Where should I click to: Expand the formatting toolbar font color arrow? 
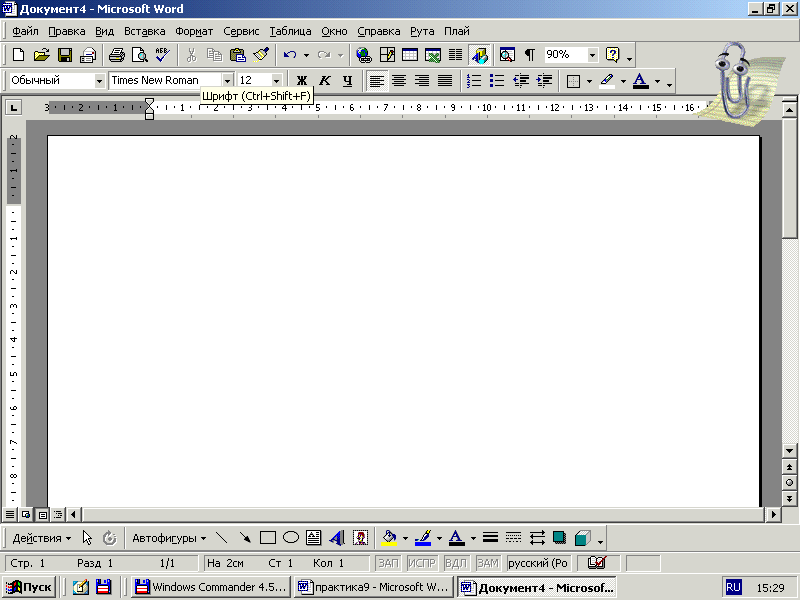pyautogui.click(x=657, y=81)
